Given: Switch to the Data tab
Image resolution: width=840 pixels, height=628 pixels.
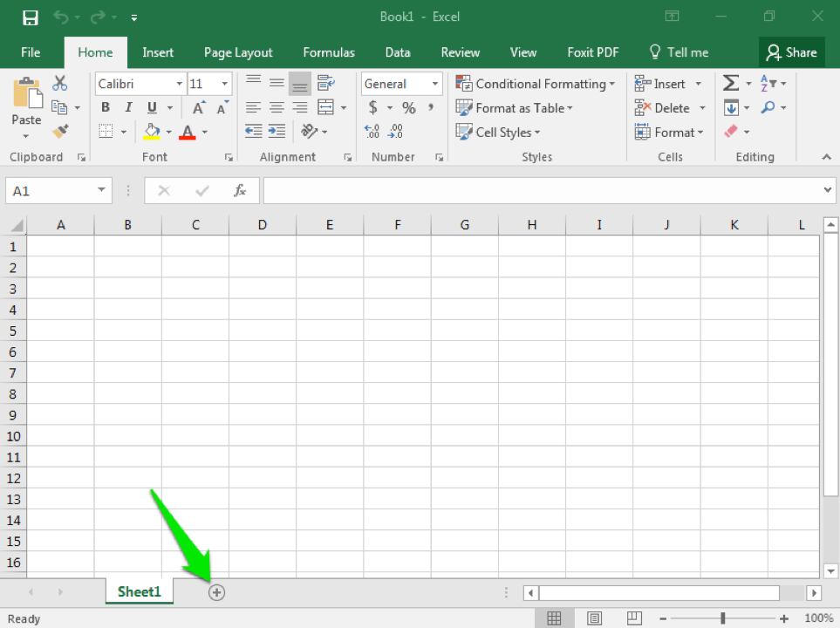Looking at the screenshot, I should pos(398,52).
